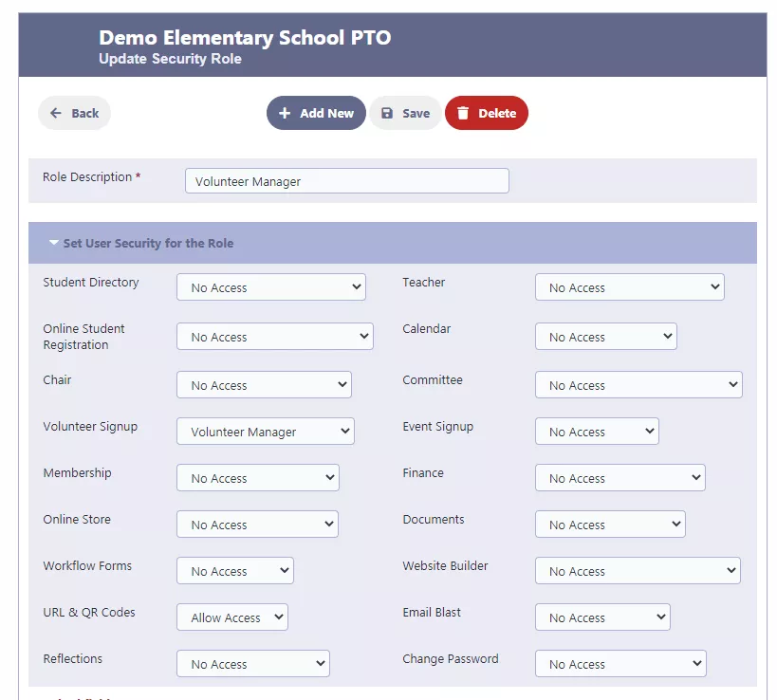Click the trash can Delete icon
The width and height of the screenshot is (777, 700).
[463, 113]
